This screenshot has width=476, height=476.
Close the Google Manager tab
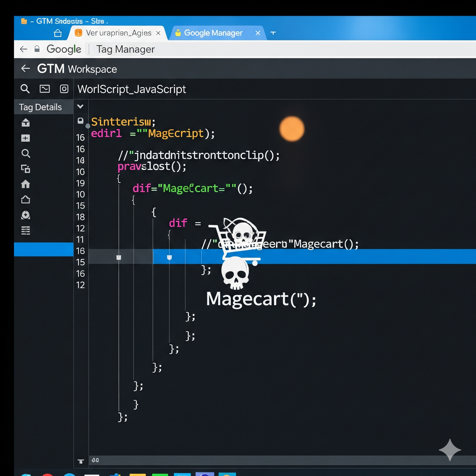click(x=258, y=33)
